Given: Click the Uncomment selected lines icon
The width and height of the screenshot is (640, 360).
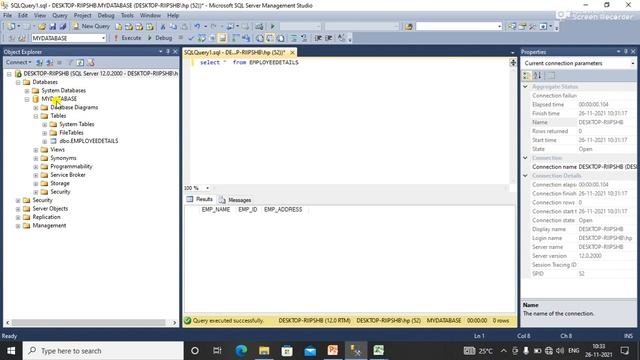Looking at the screenshot, I should tap(304, 38).
